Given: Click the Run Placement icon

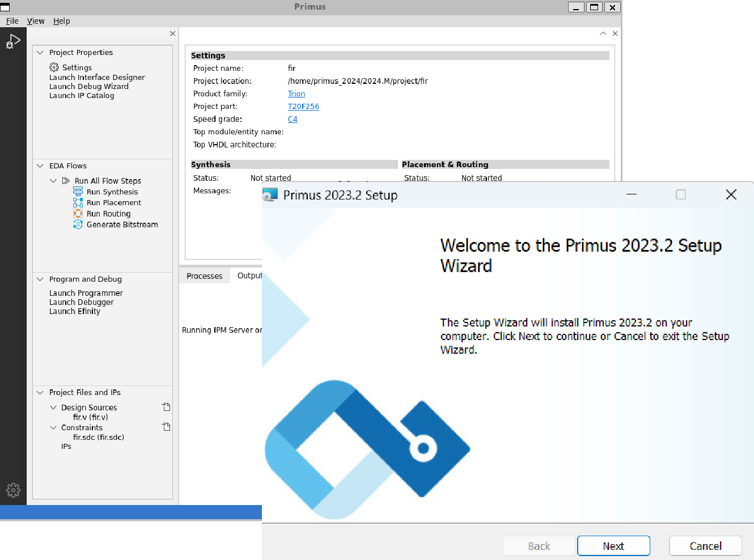Looking at the screenshot, I should pos(78,202).
